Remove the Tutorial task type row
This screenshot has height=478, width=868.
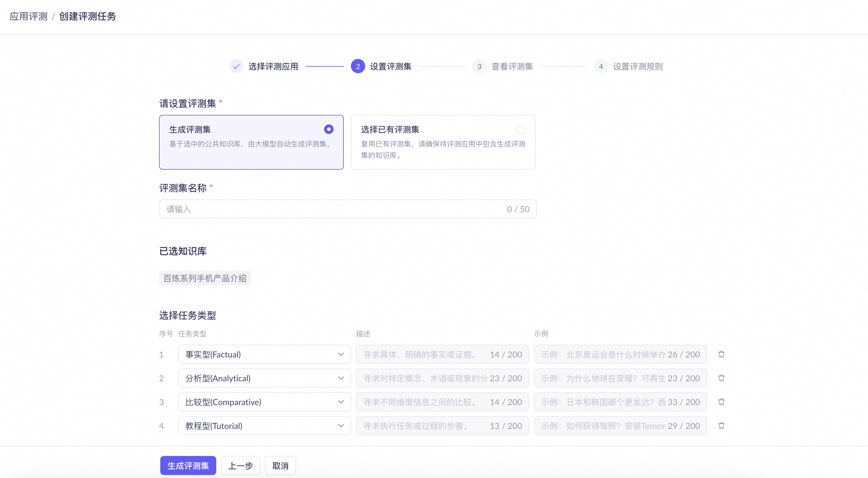[721, 426]
